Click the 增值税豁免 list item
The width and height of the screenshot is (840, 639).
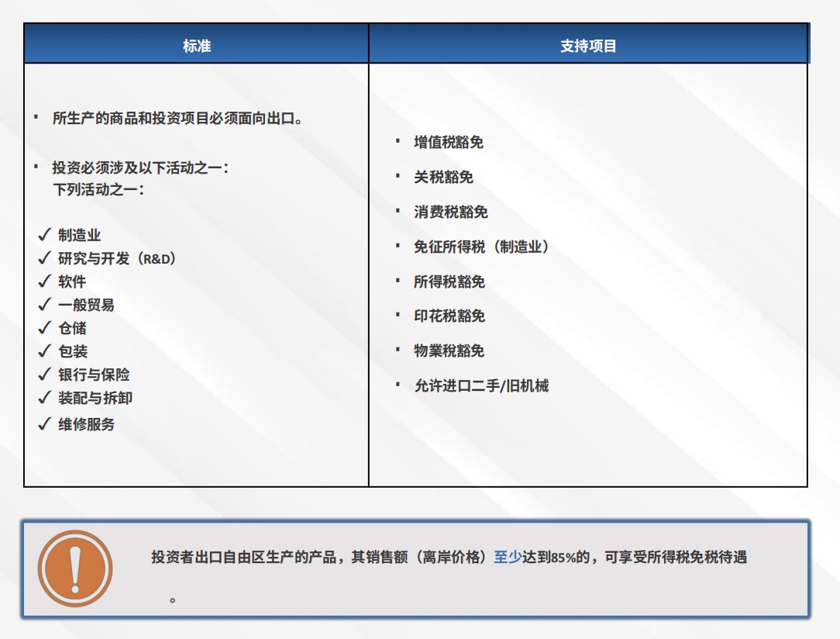coord(449,143)
